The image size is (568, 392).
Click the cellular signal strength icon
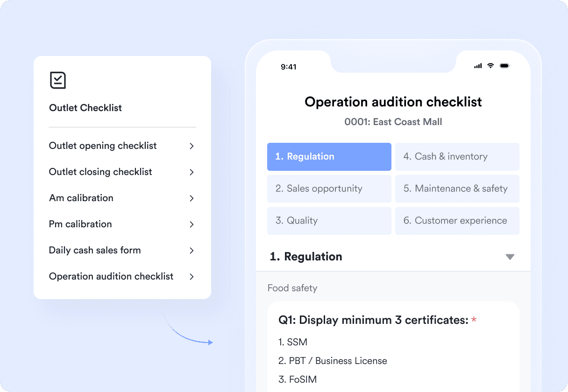(x=477, y=66)
